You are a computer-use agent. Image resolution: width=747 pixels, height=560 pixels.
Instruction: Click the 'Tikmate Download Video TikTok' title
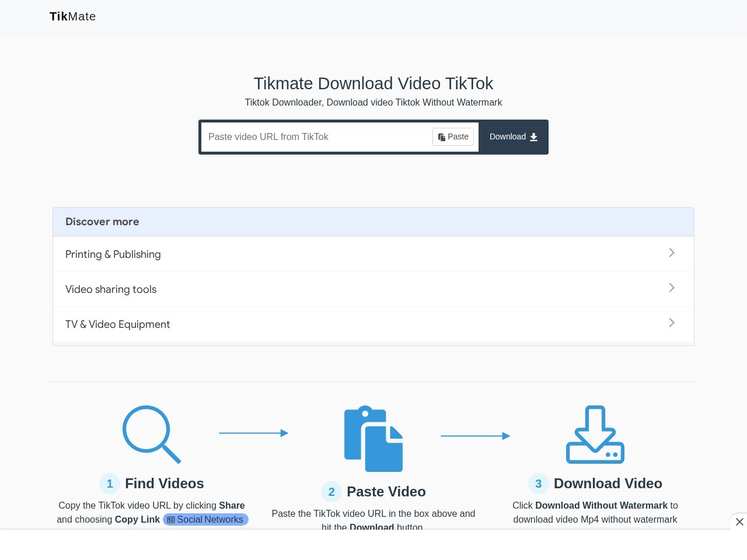[373, 83]
